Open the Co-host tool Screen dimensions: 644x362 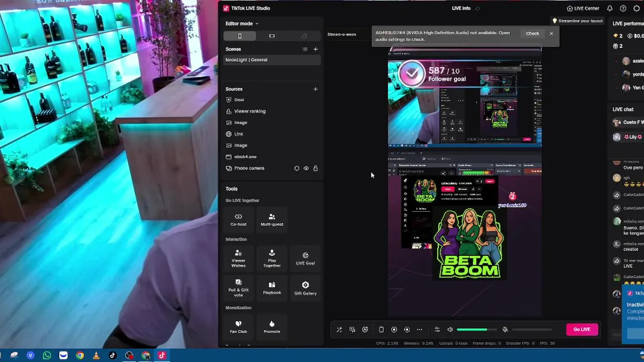pos(238,219)
